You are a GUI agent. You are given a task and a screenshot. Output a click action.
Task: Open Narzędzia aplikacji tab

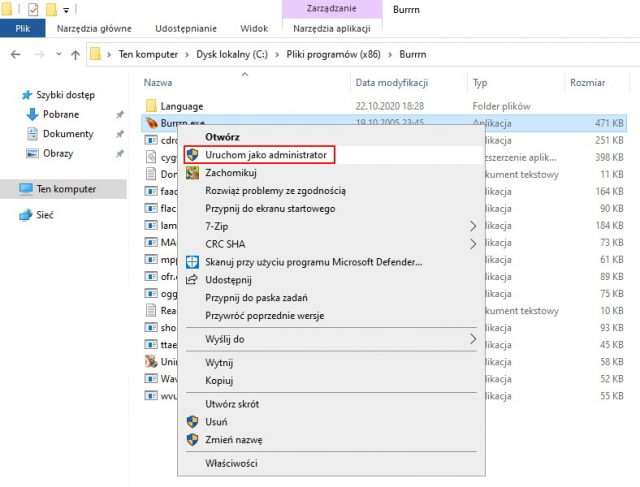coord(332,29)
